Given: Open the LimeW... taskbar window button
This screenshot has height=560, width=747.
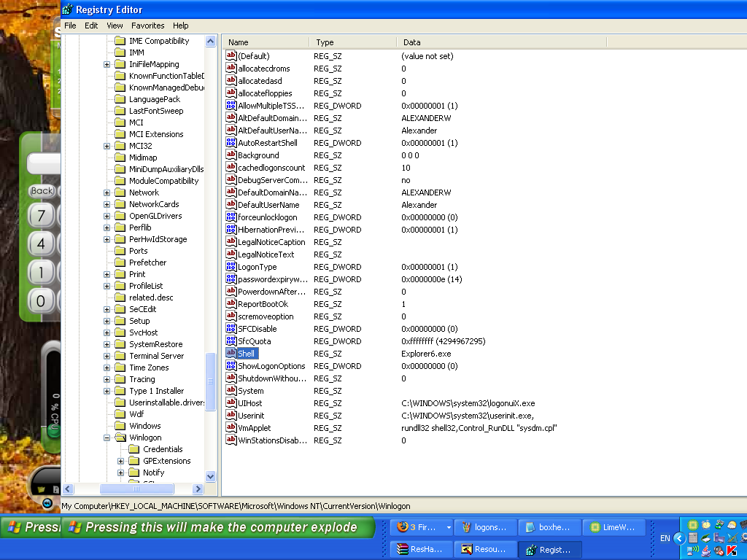Looking at the screenshot, I should 616,527.
